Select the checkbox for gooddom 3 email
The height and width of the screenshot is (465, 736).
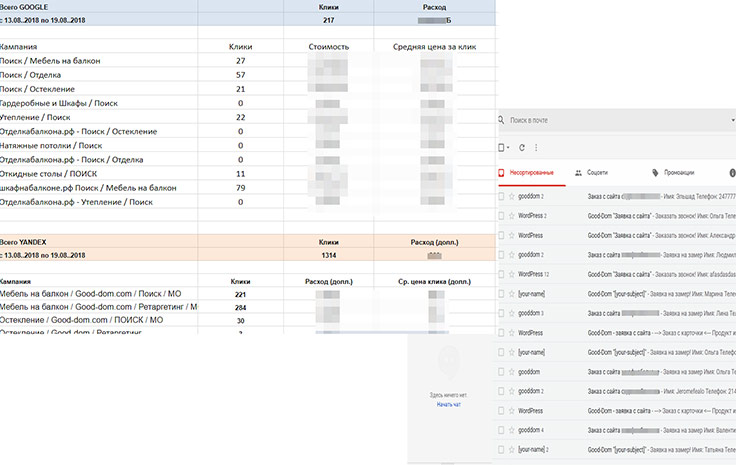click(x=501, y=313)
